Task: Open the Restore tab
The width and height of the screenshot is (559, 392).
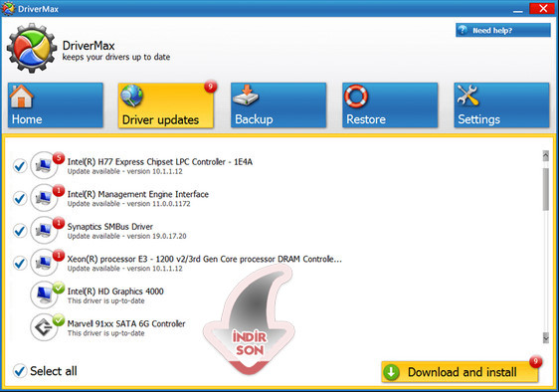Action: click(390, 105)
